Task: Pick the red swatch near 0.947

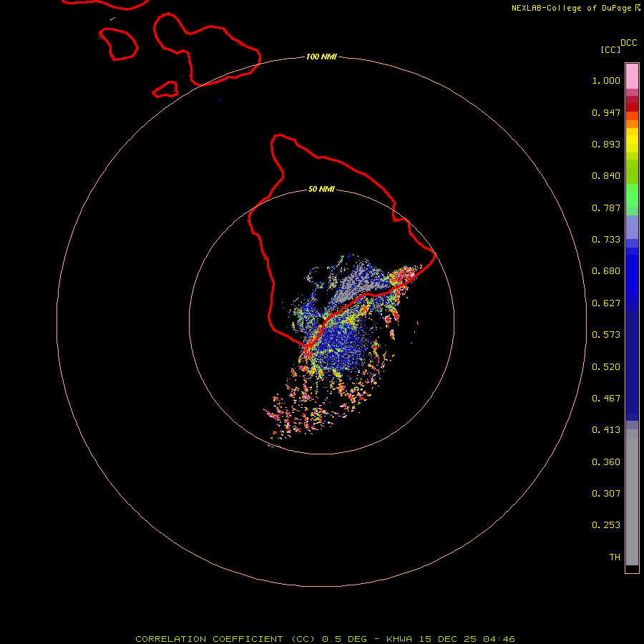Action: click(632, 107)
